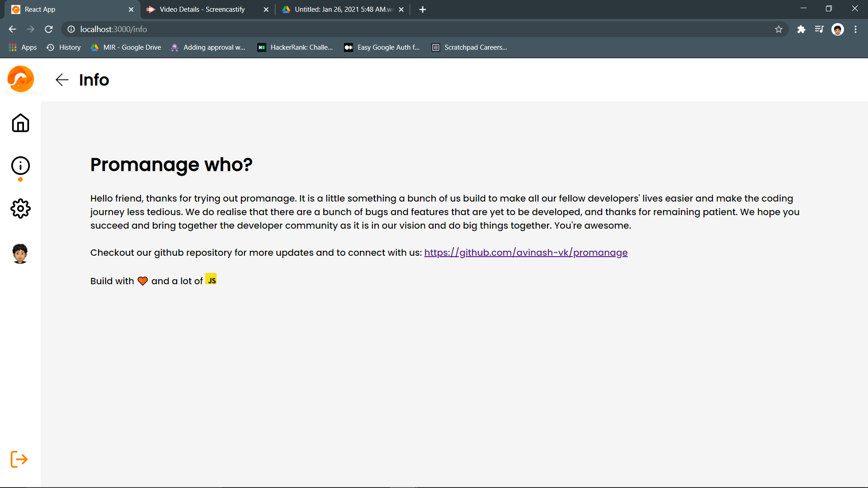Open the HackerRank bookmark

coord(295,47)
